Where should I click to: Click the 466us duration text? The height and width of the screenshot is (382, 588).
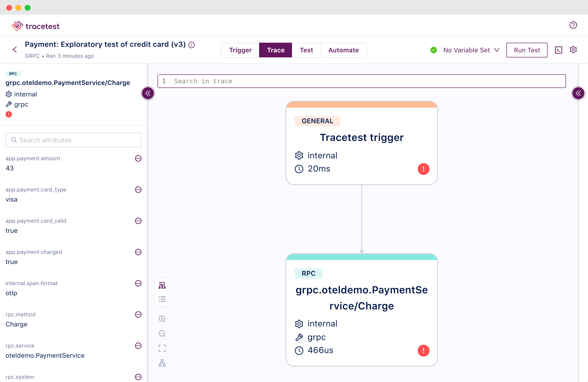tap(320, 350)
